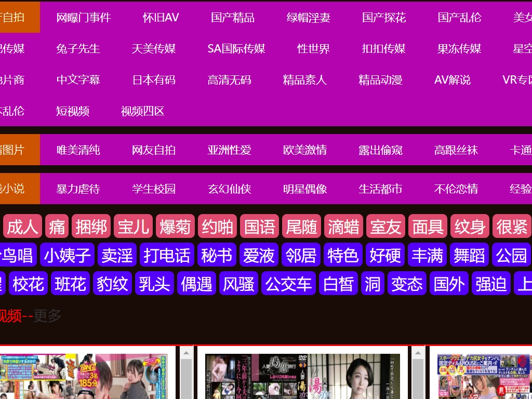Open the middle video cover thumbnail
532x399 pixels.
(302, 376)
